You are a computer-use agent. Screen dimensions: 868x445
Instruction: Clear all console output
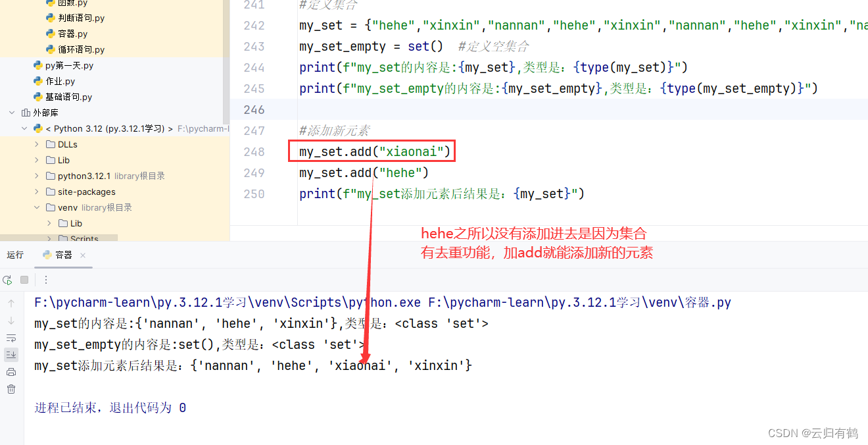coord(11,389)
